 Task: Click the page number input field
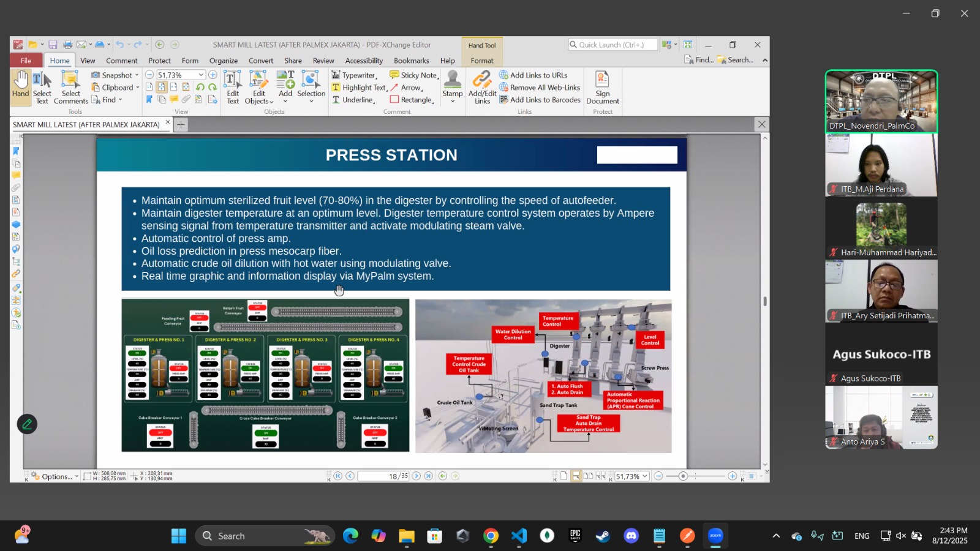(383, 476)
